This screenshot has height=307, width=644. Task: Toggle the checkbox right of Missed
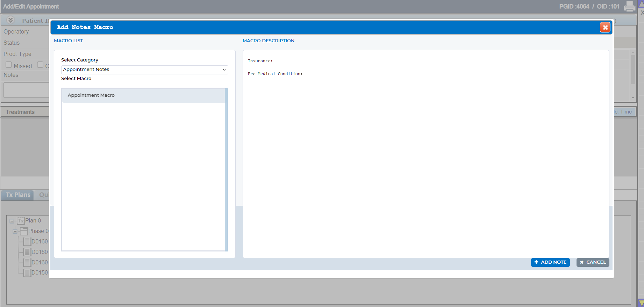click(x=40, y=65)
